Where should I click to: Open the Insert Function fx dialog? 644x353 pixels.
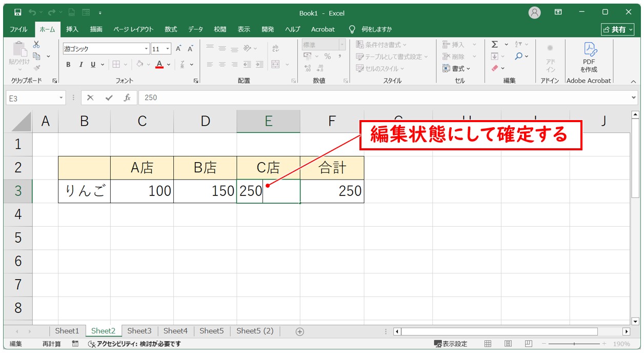pos(127,97)
